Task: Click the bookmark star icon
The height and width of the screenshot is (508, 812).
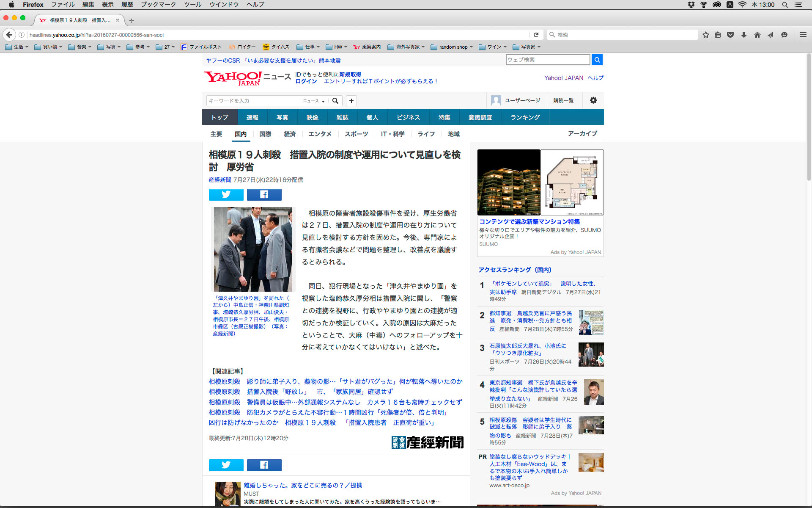Action: point(705,35)
